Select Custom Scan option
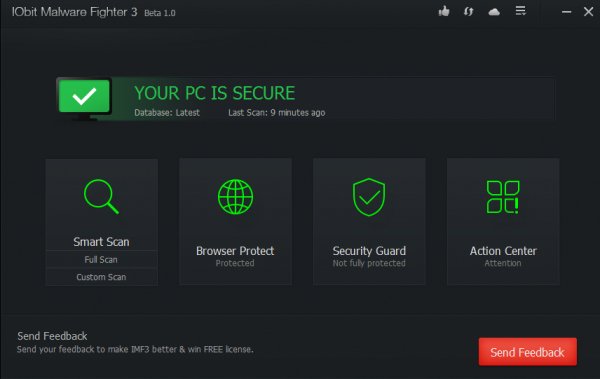This screenshot has height=379, width=600. [101, 277]
